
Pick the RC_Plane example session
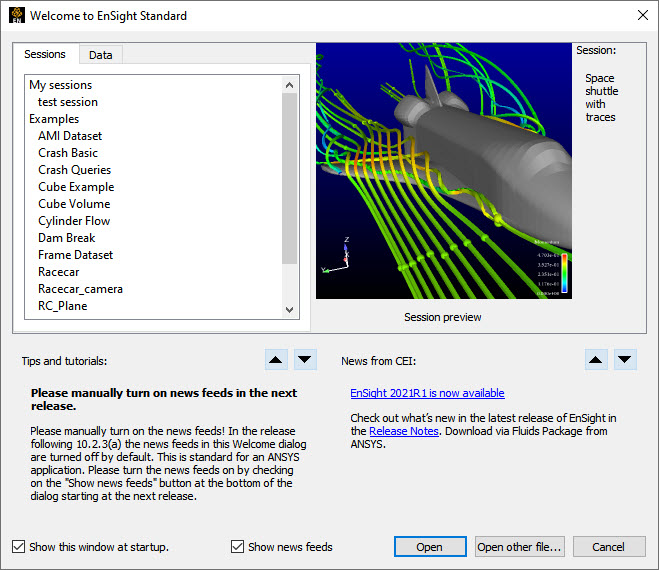pyautogui.click(x=63, y=306)
